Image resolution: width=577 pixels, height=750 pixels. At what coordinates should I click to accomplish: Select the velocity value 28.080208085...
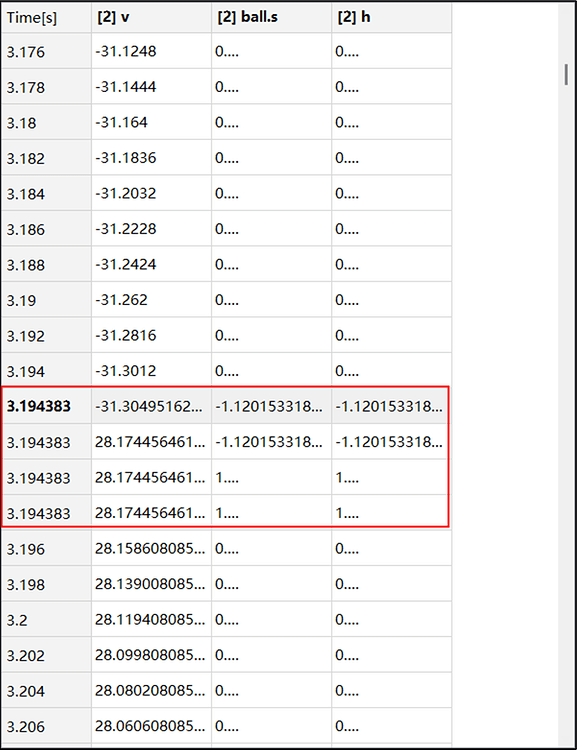tap(152, 690)
